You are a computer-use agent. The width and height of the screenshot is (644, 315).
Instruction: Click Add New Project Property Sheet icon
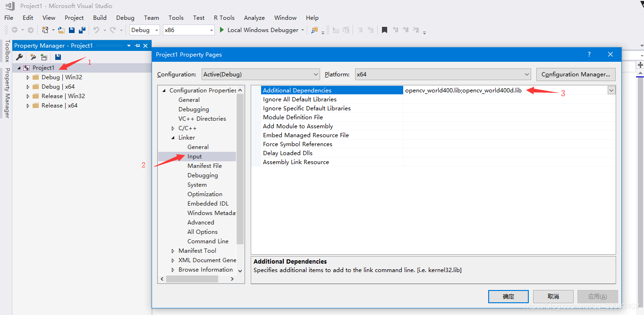point(33,57)
